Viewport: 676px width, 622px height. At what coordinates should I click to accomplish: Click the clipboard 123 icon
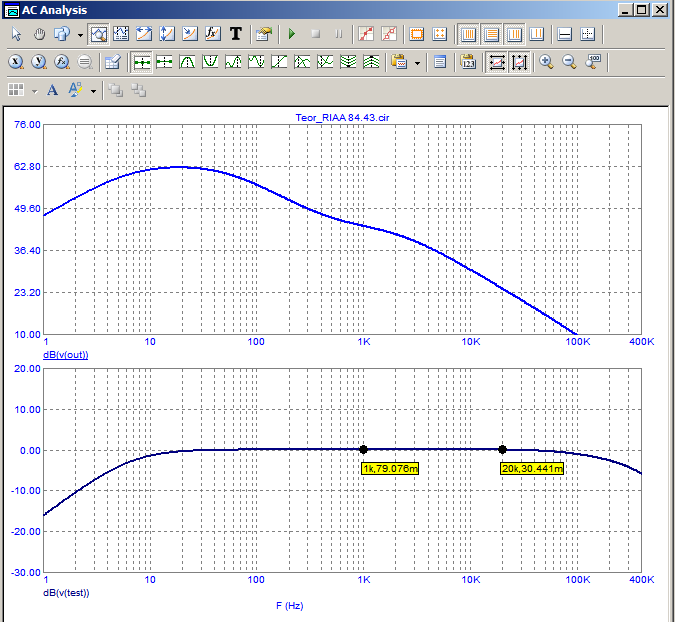coord(468,62)
